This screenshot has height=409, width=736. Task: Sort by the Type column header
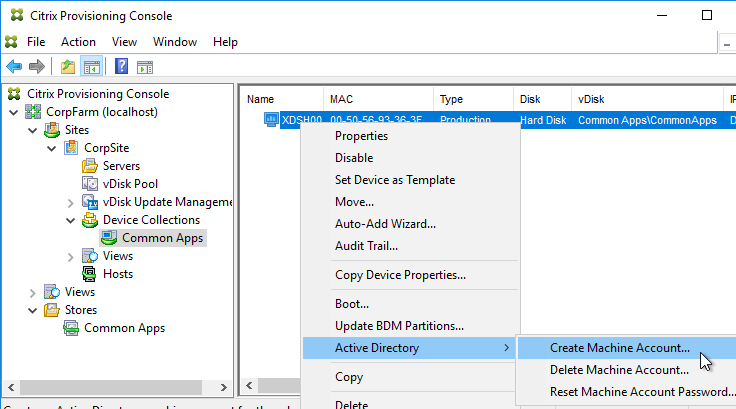(x=474, y=99)
